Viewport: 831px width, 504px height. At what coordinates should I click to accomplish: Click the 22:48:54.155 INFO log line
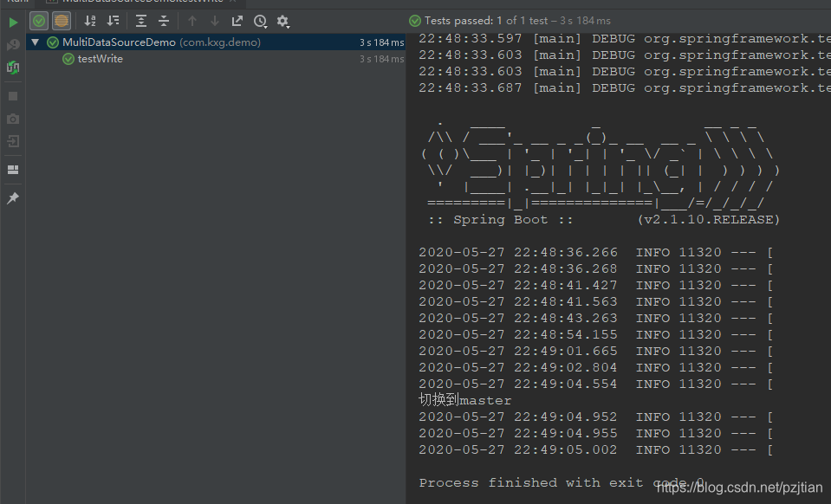click(595, 334)
